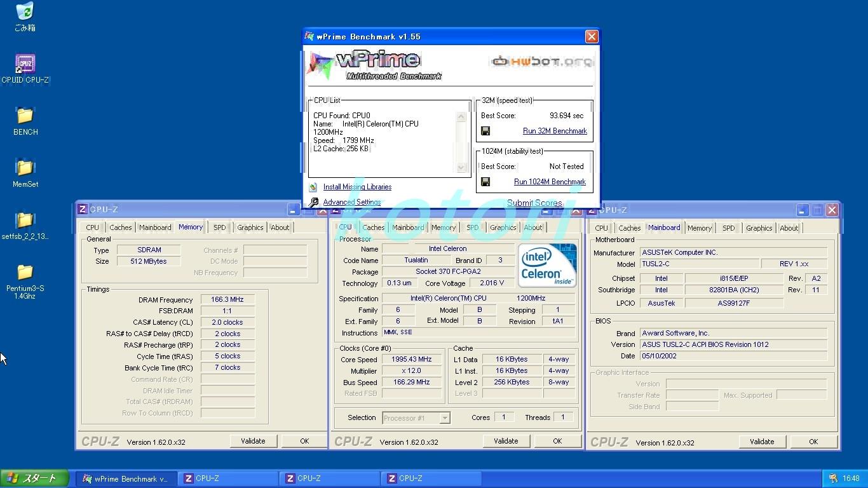Select Caches tab in the Mainboard window
The height and width of the screenshot is (488, 868).
629,228
